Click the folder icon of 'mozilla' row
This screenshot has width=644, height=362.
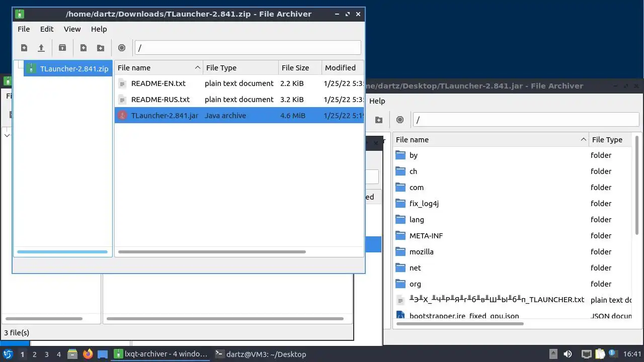coord(400,252)
